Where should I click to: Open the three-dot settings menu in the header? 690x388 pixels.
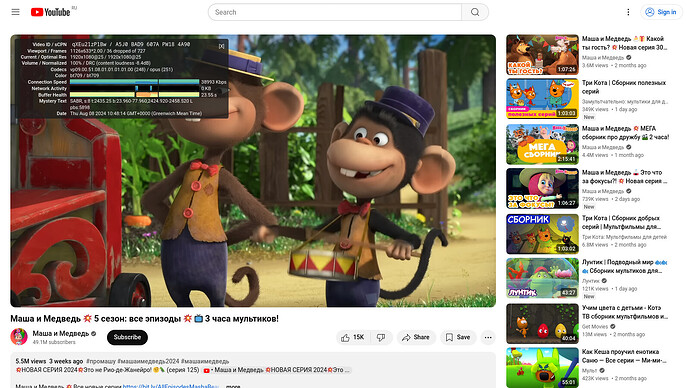tap(628, 12)
